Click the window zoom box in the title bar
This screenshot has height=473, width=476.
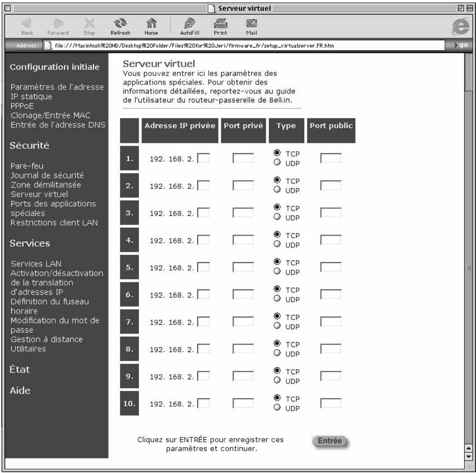point(460,8)
